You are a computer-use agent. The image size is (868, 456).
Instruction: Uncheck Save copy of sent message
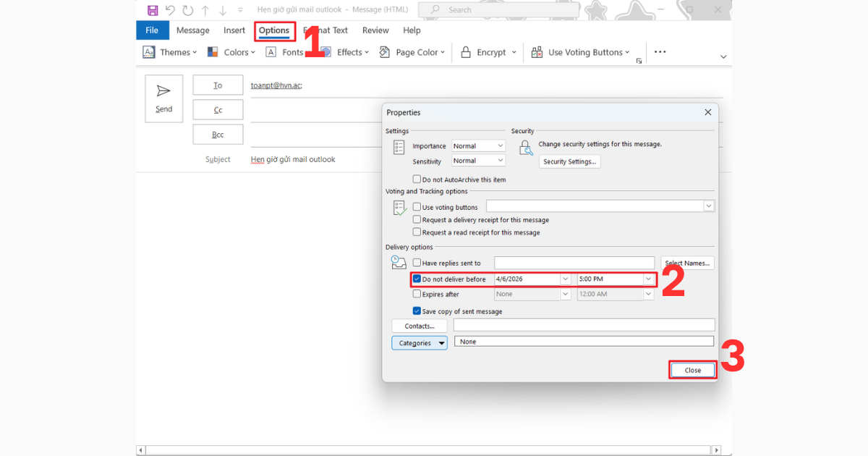(x=417, y=311)
